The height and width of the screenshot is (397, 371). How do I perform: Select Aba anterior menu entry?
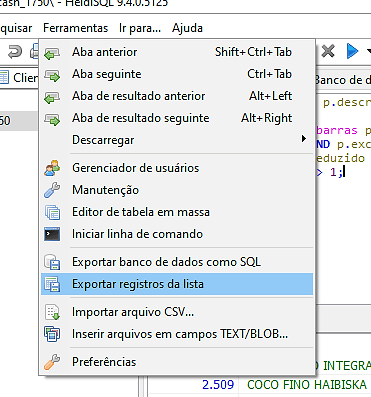[x=177, y=52]
